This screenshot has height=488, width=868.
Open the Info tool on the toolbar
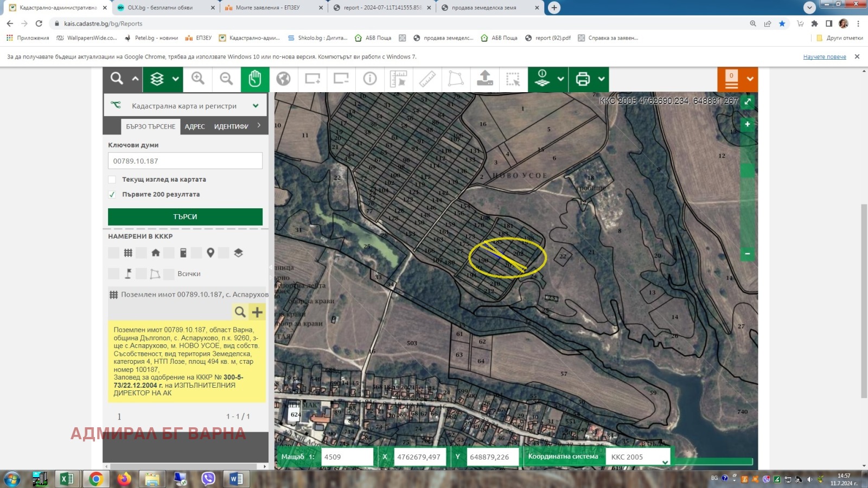pos(370,79)
